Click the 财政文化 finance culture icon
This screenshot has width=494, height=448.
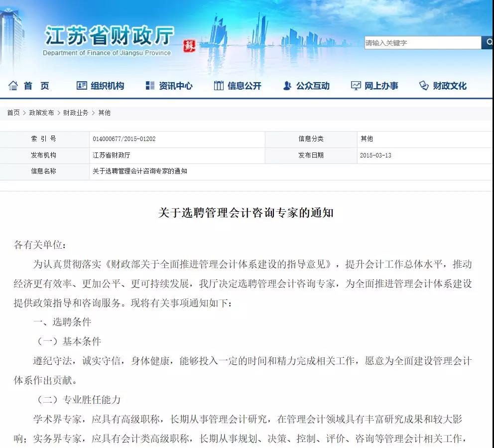pyautogui.click(x=424, y=85)
